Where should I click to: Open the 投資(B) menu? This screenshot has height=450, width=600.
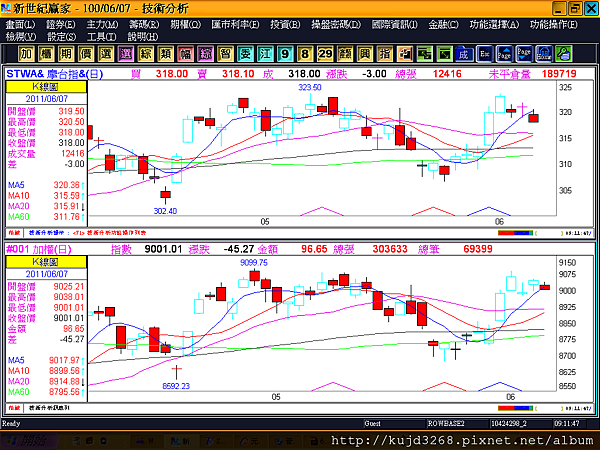[285, 24]
